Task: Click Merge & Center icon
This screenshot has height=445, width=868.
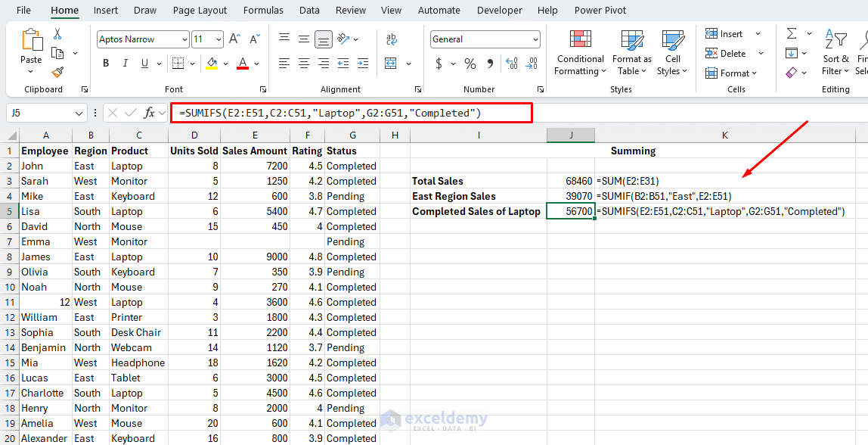Action: (391, 64)
